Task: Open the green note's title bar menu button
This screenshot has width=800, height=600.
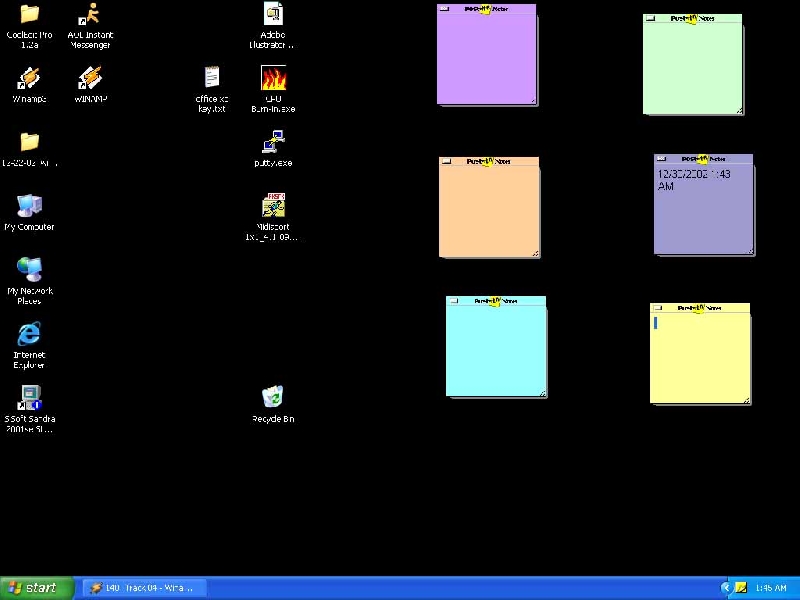Action: coord(650,19)
